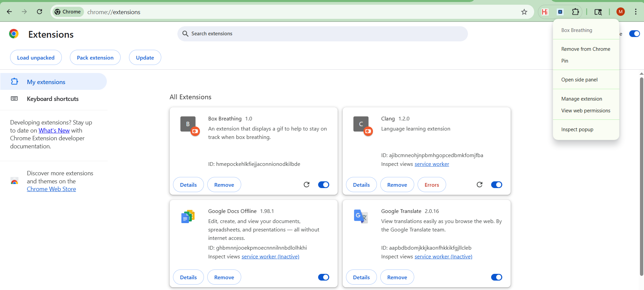Click the red Hi extension icon
This screenshot has width=644, height=290.
pyautogui.click(x=545, y=12)
